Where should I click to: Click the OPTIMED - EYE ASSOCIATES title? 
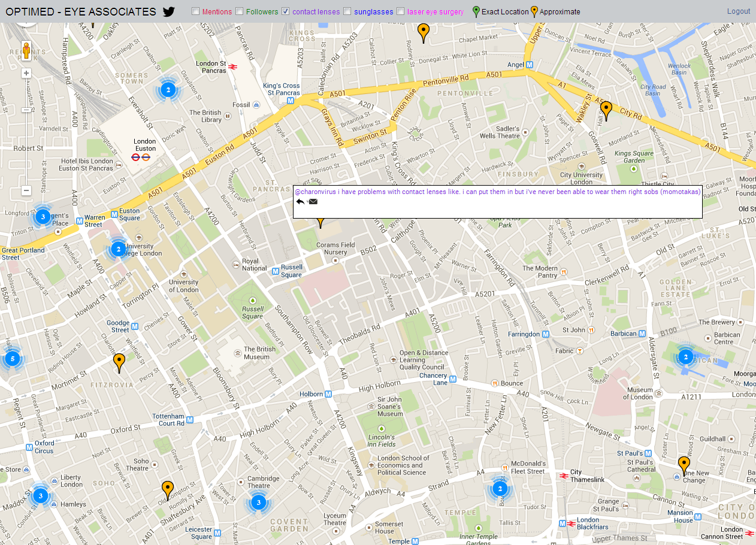click(81, 11)
